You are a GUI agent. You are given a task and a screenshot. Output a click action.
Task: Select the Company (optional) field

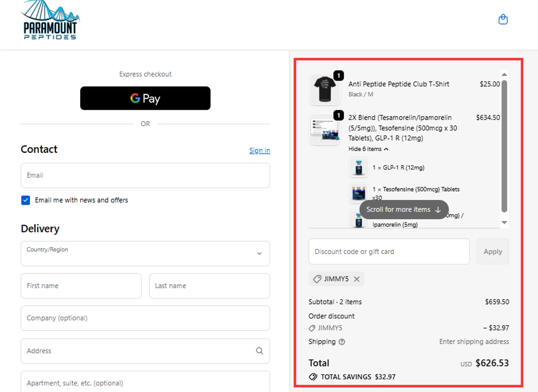pos(145,318)
